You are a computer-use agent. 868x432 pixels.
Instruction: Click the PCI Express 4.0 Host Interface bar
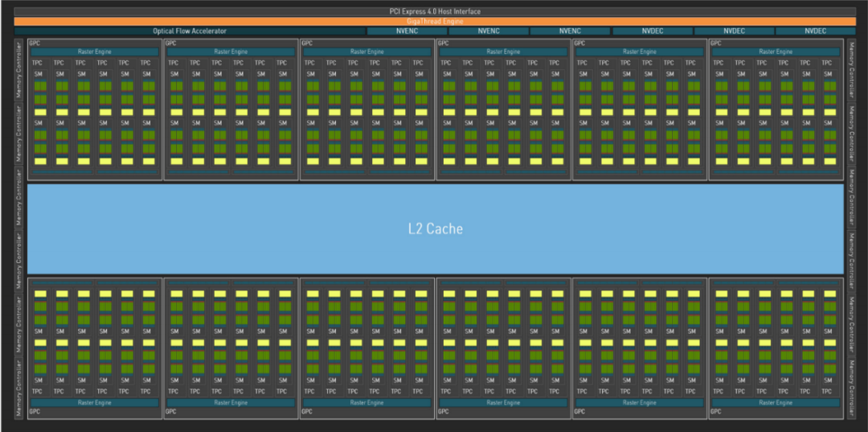click(x=434, y=11)
